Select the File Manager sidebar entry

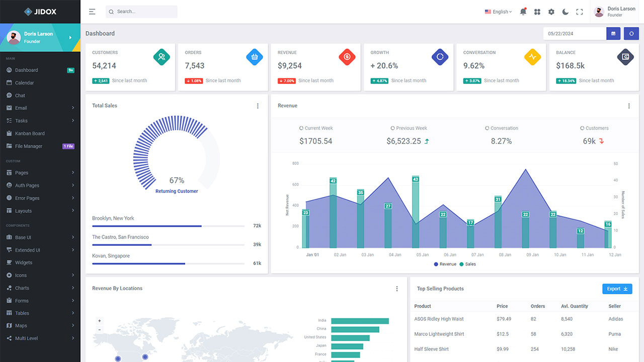(x=28, y=146)
